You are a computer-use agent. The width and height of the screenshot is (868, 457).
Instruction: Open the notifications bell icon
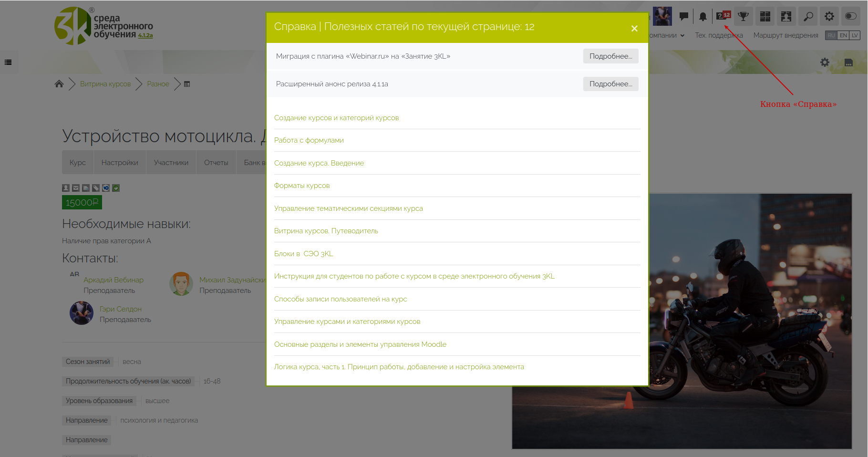coord(703,17)
